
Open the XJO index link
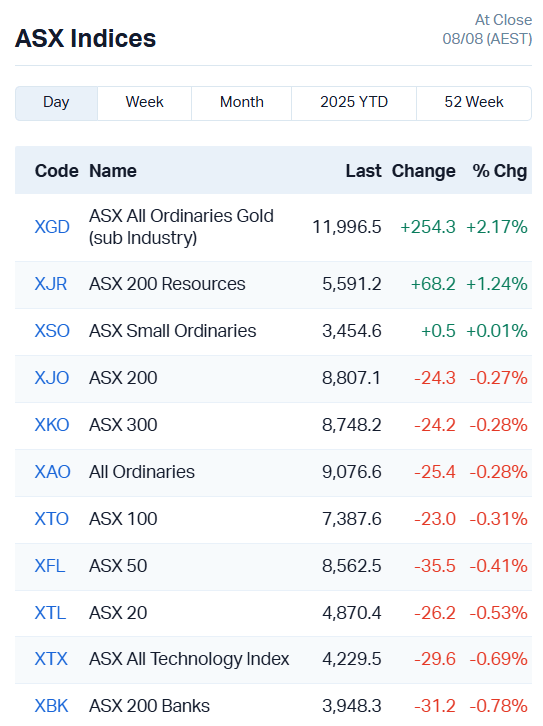point(52,378)
